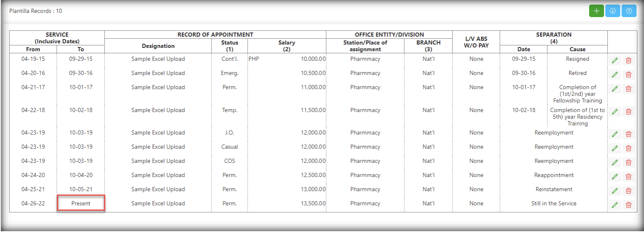Edit the 04-19-15 Resigned record
Screen dimensions: 644x232
tap(615, 61)
